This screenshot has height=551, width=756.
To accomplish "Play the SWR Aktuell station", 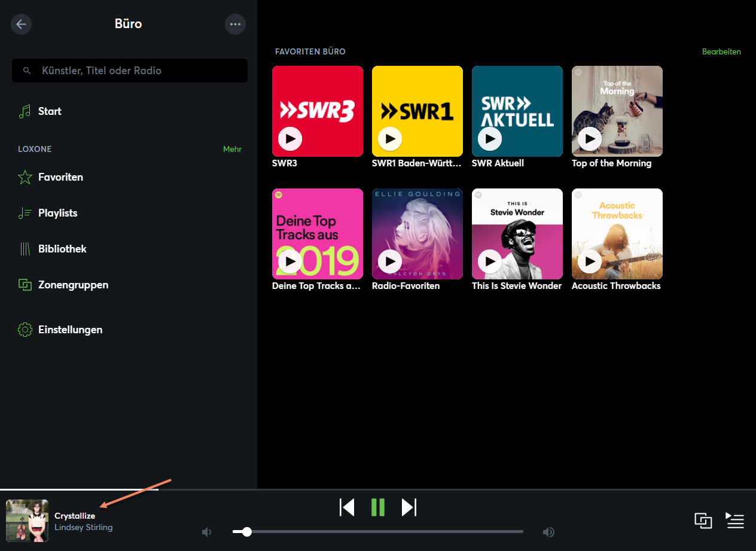I will click(490, 139).
